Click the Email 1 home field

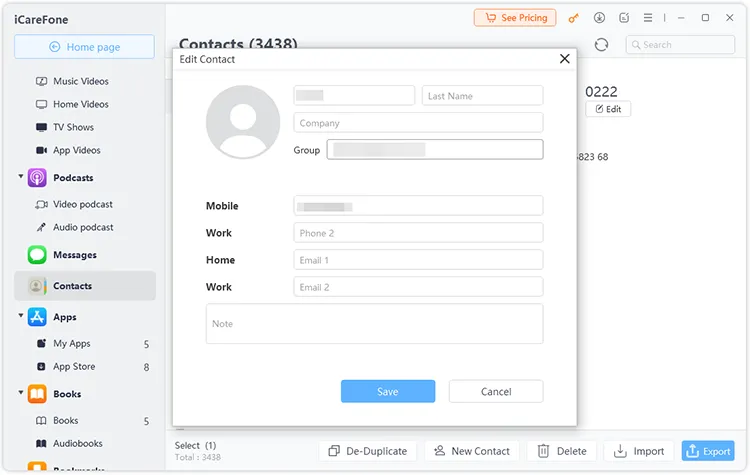click(418, 260)
